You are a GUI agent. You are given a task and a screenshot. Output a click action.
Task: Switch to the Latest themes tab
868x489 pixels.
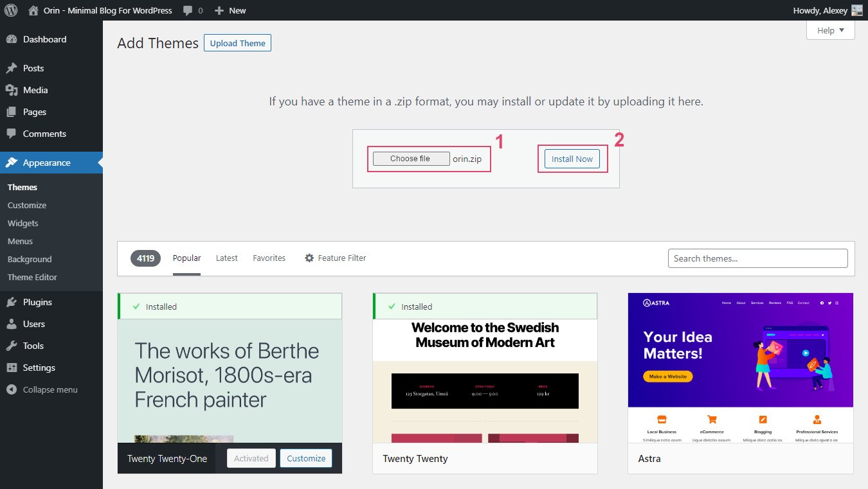226,258
